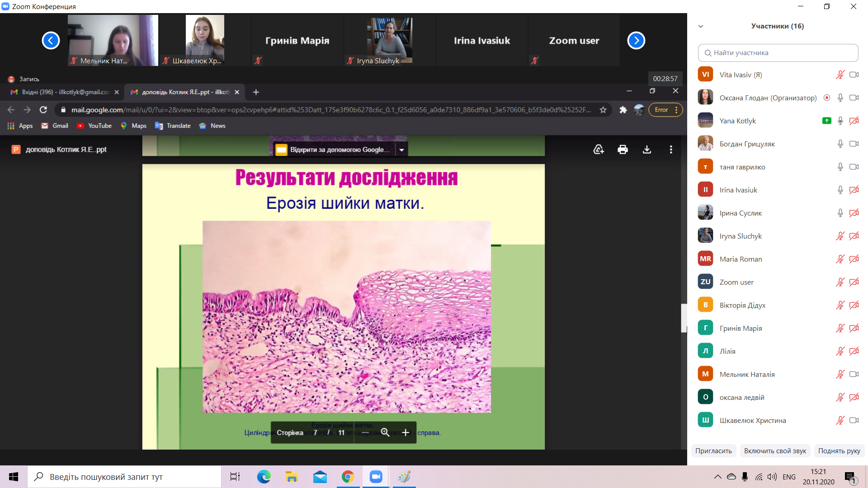Click the add to Drive icon

(x=599, y=150)
